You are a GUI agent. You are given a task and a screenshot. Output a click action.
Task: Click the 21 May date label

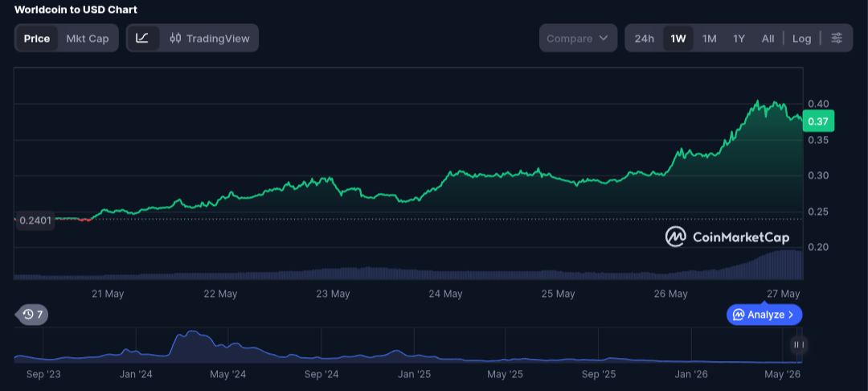[108, 294]
